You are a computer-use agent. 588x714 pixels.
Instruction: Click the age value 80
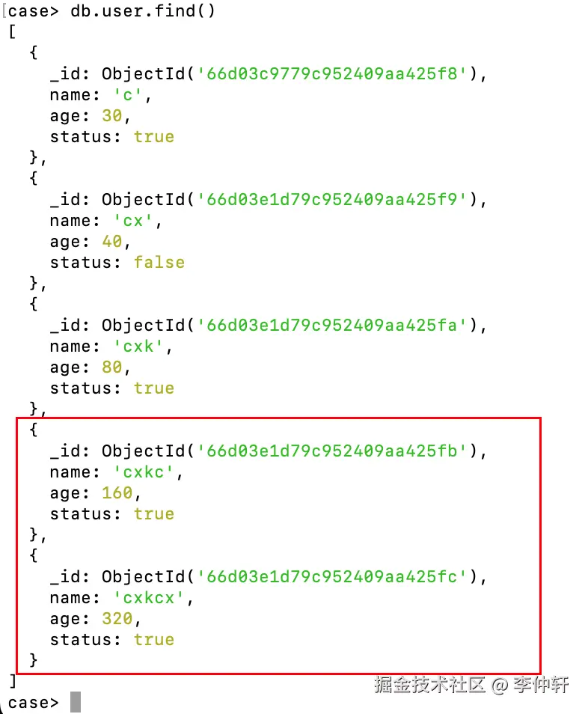(111, 367)
